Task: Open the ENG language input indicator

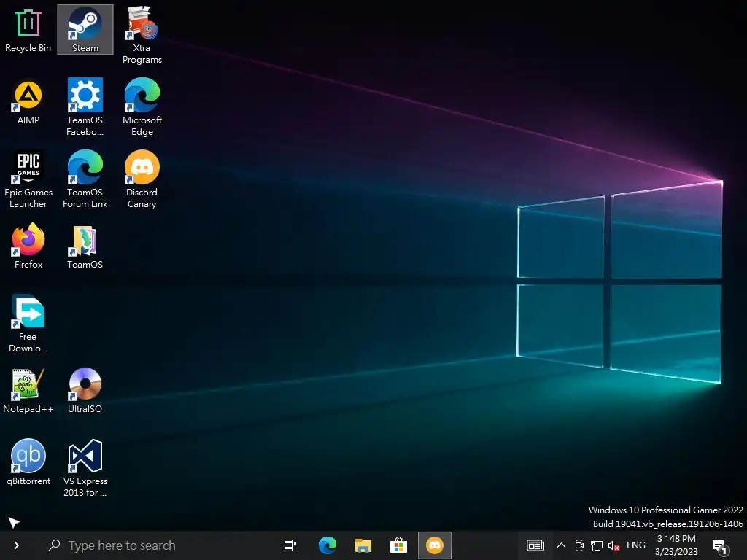Action: pos(636,545)
